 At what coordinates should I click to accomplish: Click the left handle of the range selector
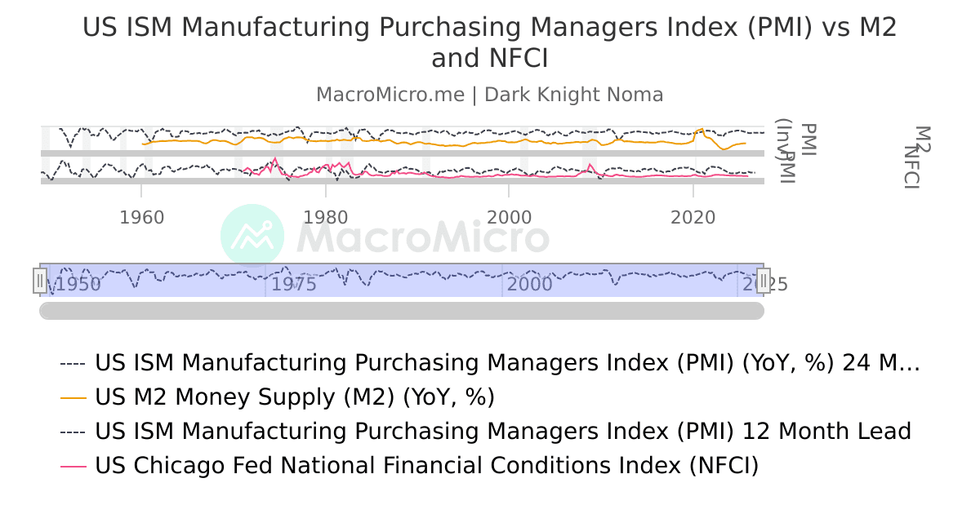42,281
